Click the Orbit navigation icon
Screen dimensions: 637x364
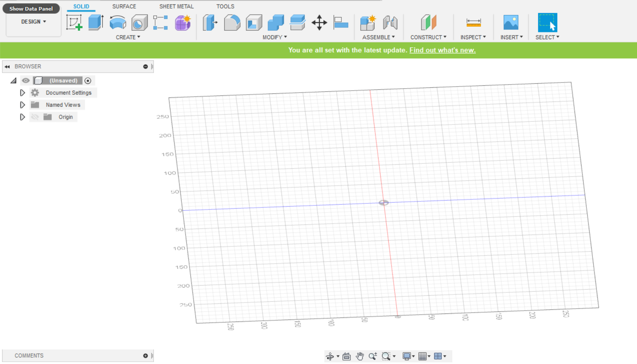(x=330, y=356)
